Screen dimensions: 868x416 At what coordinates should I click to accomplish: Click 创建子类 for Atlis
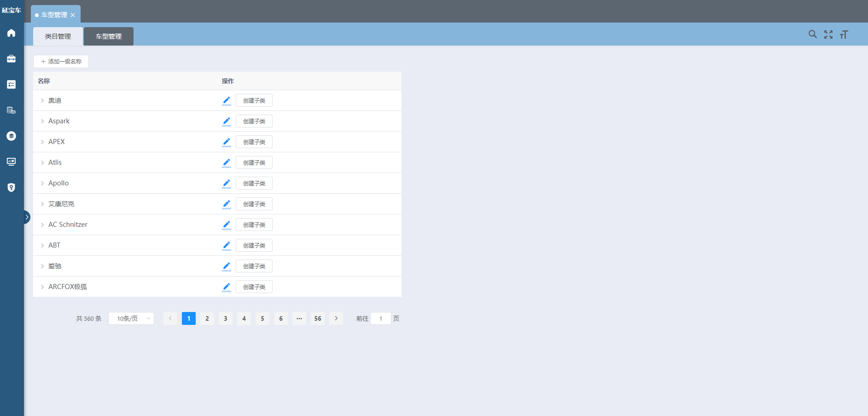coord(254,162)
